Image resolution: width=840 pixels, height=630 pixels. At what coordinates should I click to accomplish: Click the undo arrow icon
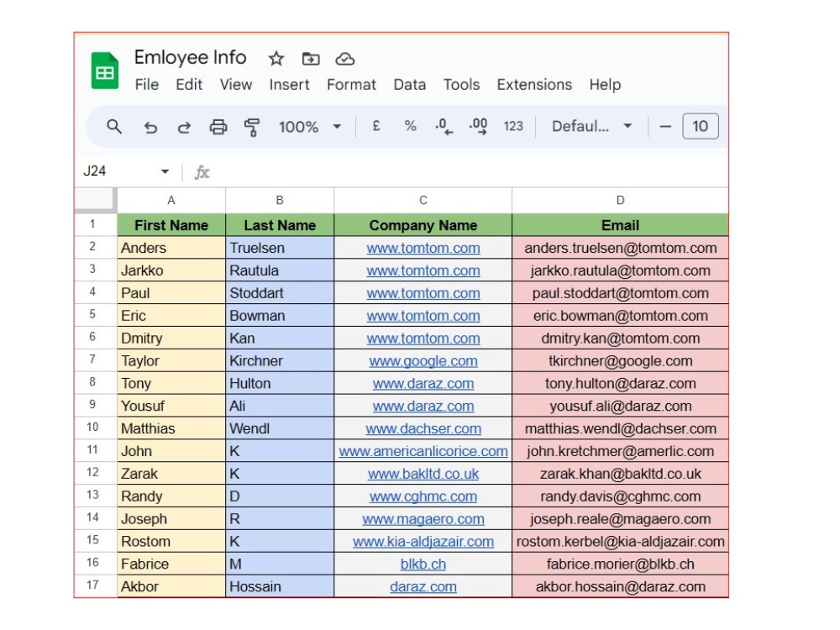coord(150,127)
